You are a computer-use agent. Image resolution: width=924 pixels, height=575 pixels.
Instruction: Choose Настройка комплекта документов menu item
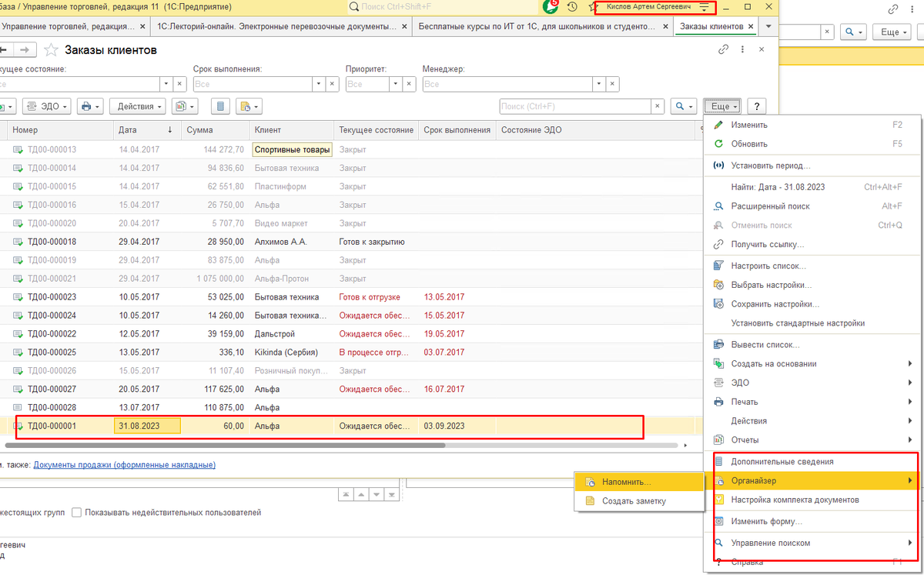(813, 500)
